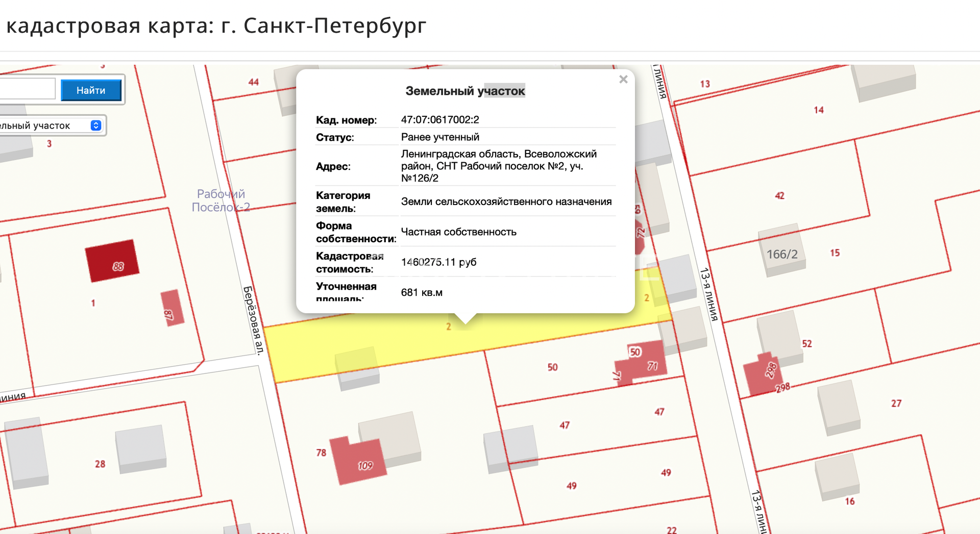
Task: Focus the search input next to Найти
Action: point(27,89)
